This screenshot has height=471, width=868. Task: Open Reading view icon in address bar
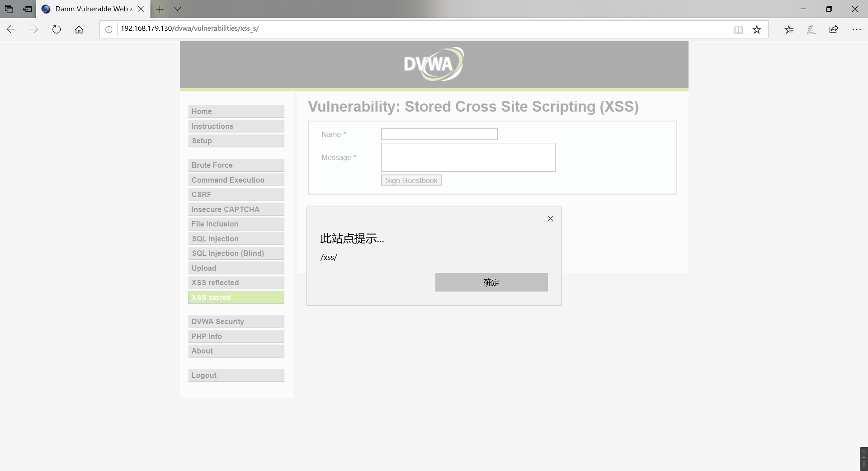(738, 29)
